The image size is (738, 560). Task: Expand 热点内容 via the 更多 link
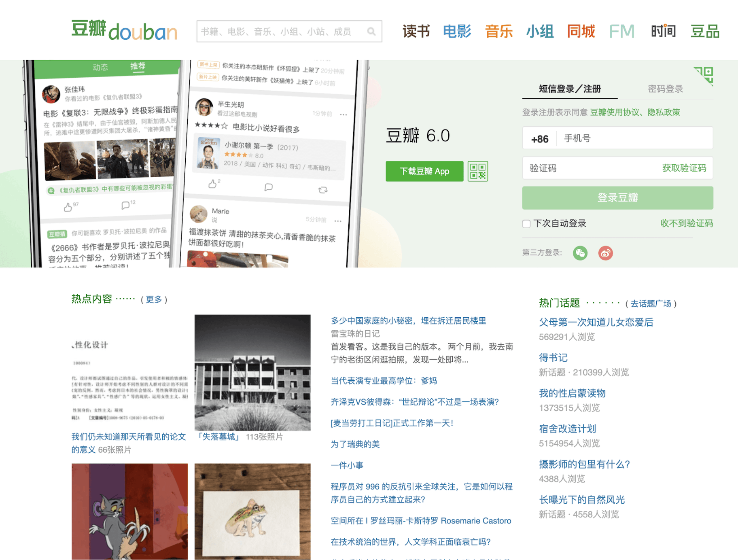pos(154,299)
